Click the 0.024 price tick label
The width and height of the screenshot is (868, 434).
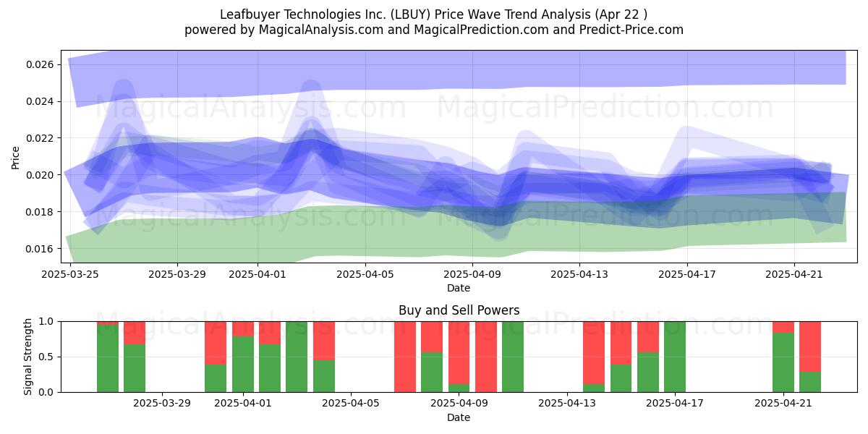coord(40,101)
